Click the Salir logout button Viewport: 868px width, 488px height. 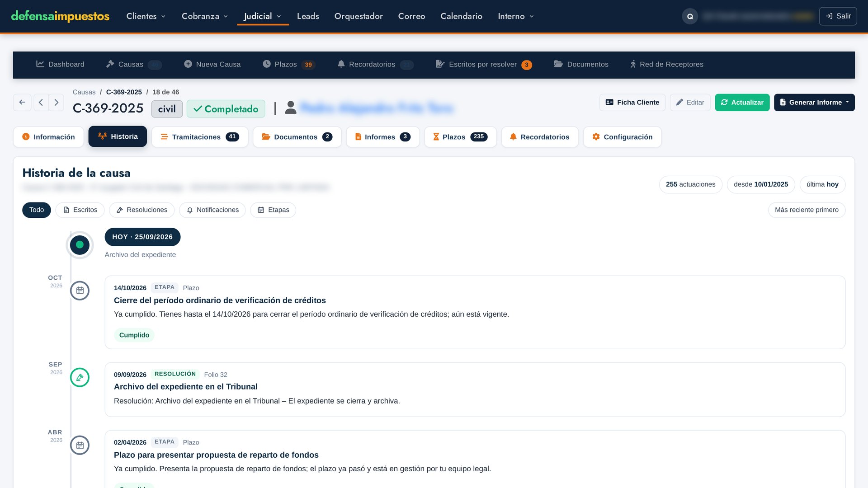click(838, 16)
